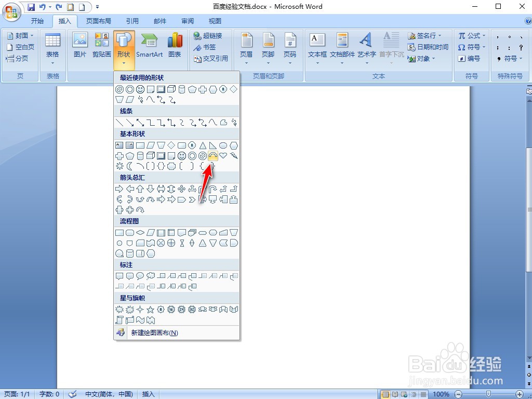This screenshot has width=532, height=399.
Task: Choose 新建绘图画布(N) menu entry
Action: (x=177, y=333)
